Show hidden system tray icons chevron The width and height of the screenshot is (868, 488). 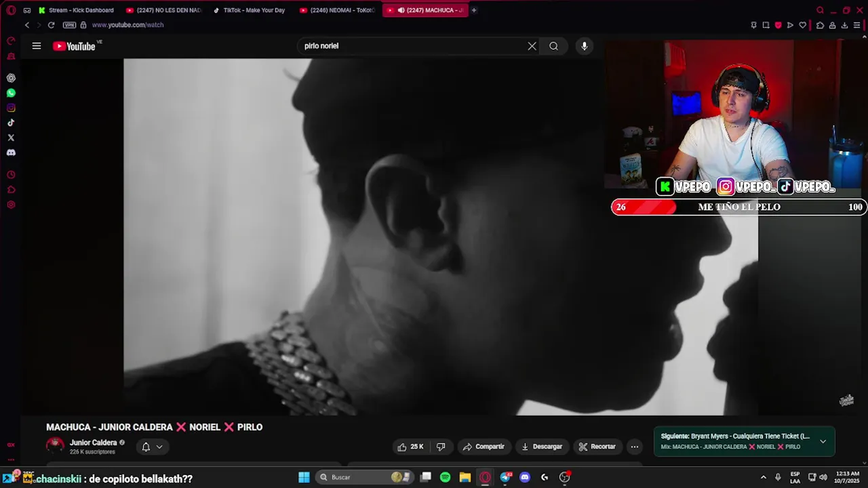coord(763,477)
